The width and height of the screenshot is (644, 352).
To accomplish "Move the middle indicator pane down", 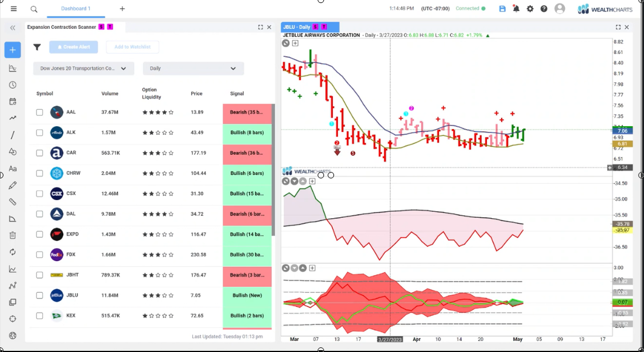I will 295,181.
